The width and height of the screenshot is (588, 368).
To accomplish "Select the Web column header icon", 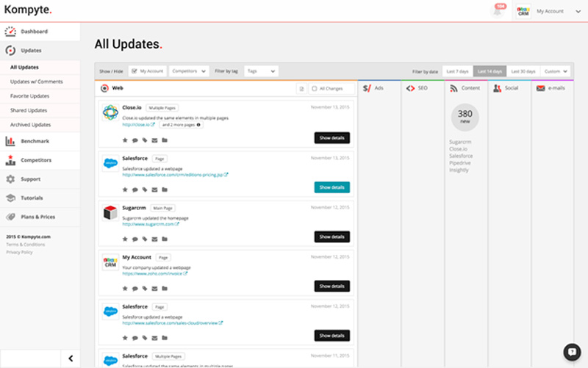I will pyautogui.click(x=104, y=88).
